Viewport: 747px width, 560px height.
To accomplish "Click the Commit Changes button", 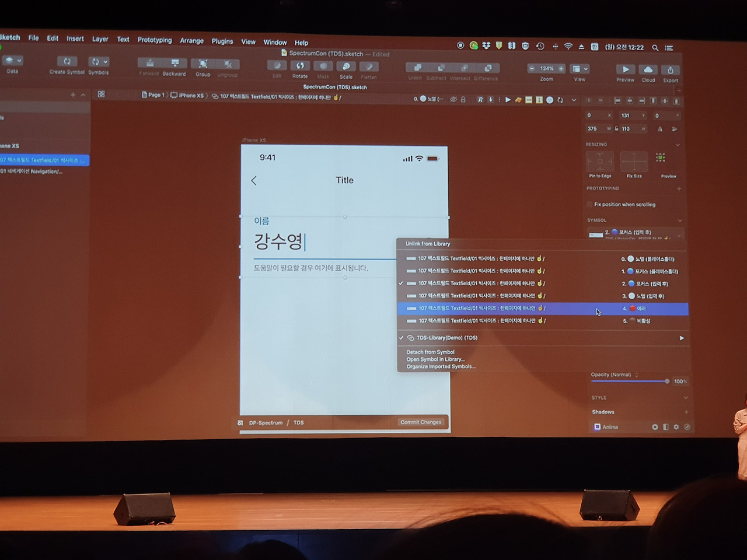I will (x=421, y=422).
